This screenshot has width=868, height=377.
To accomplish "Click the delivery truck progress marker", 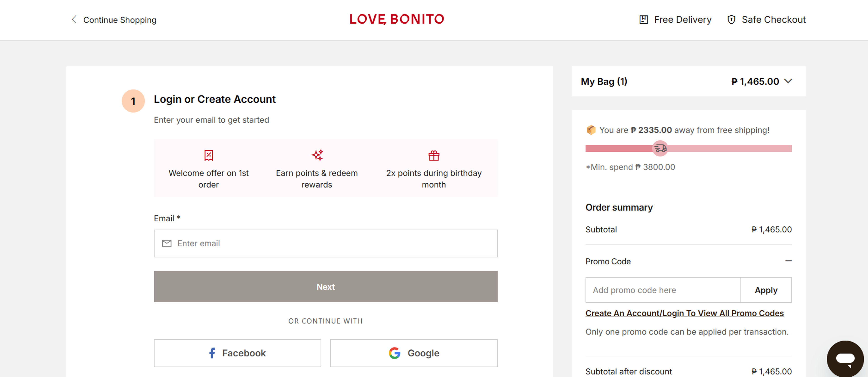I will click(x=660, y=148).
